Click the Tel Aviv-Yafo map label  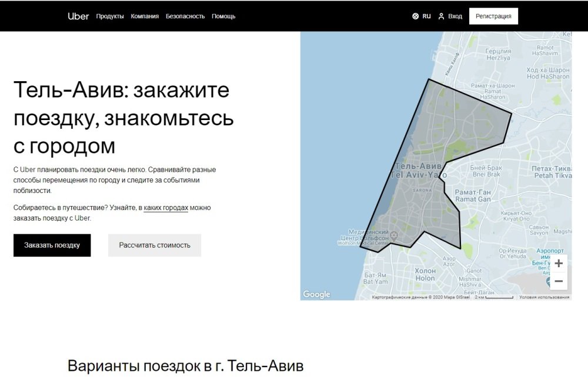click(419, 171)
